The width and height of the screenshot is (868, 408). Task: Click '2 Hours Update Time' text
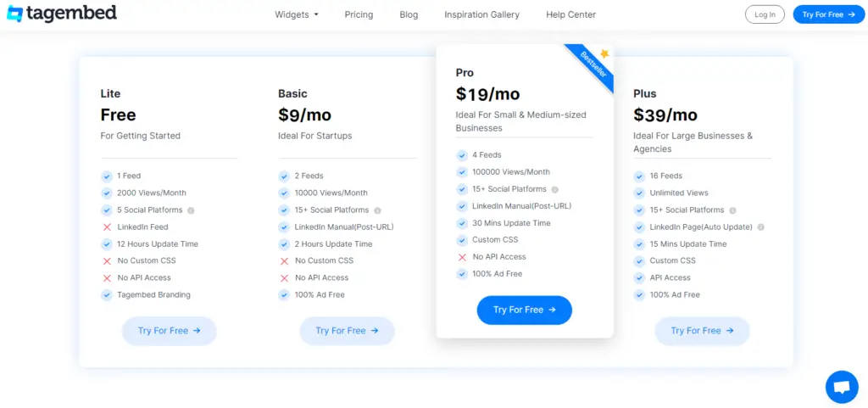tap(333, 244)
